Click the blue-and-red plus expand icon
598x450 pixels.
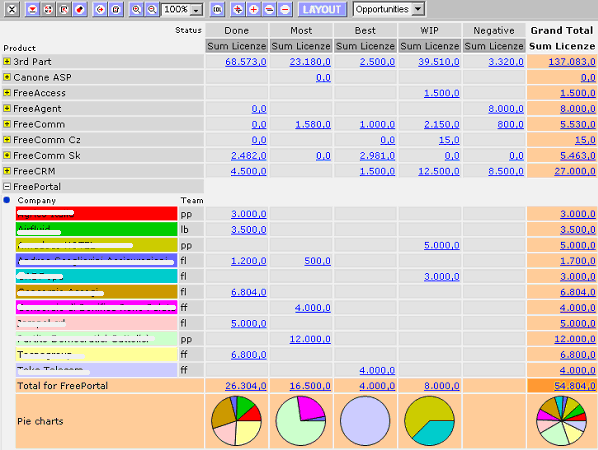(238, 9)
